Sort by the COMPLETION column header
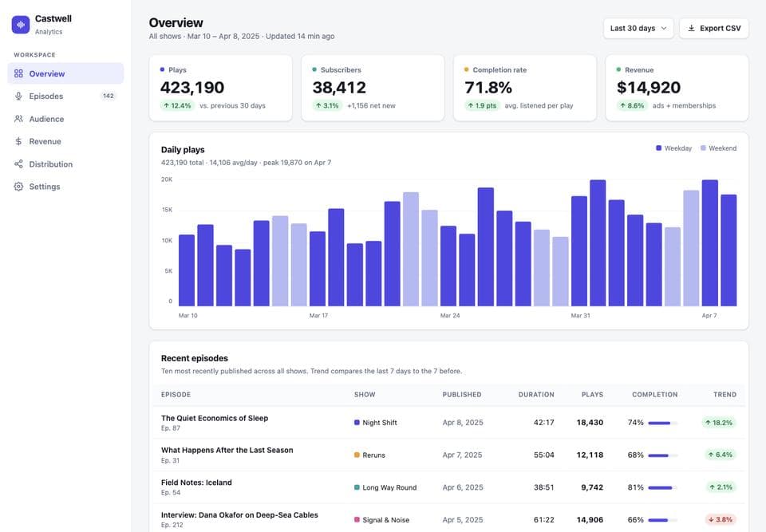 pos(654,394)
